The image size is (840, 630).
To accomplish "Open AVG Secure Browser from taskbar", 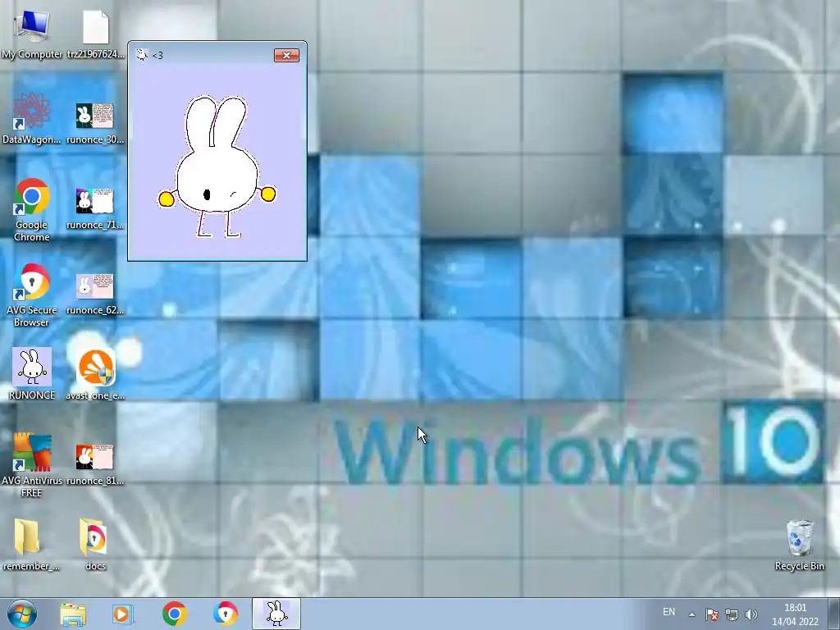I will click(226, 614).
